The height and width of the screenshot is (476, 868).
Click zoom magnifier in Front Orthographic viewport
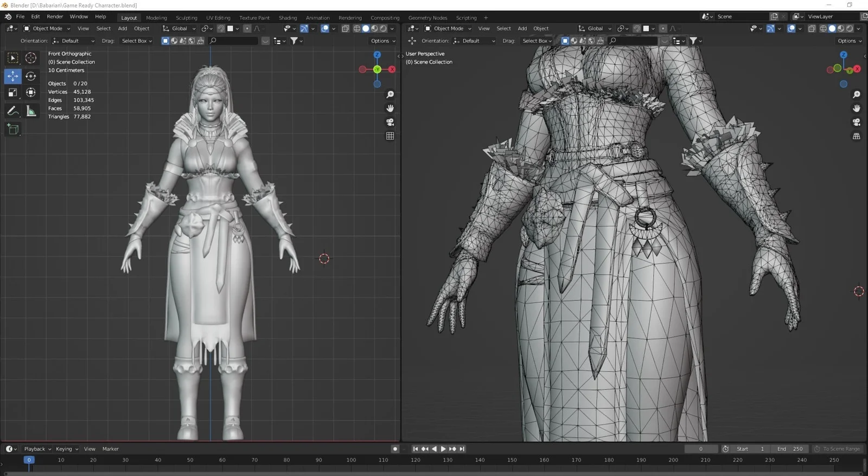pyautogui.click(x=390, y=94)
